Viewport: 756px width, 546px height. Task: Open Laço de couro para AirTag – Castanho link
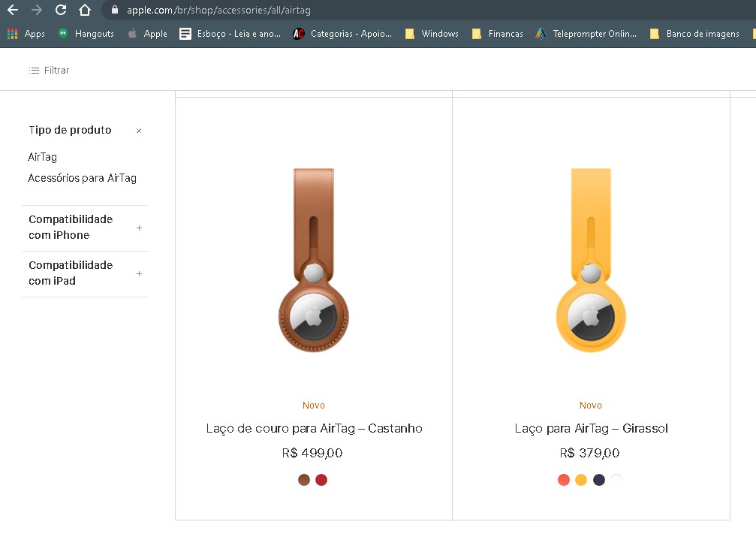(314, 428)
